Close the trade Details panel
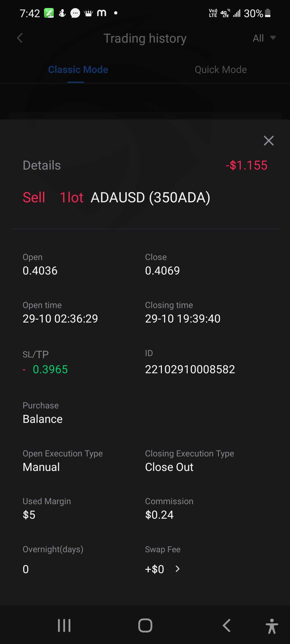 click(269, 141)
